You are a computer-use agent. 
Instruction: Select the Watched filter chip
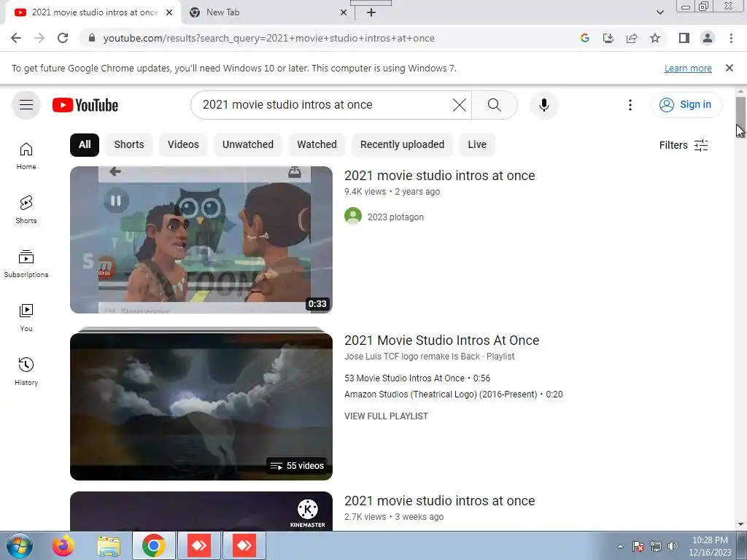(x=317, y=145)
